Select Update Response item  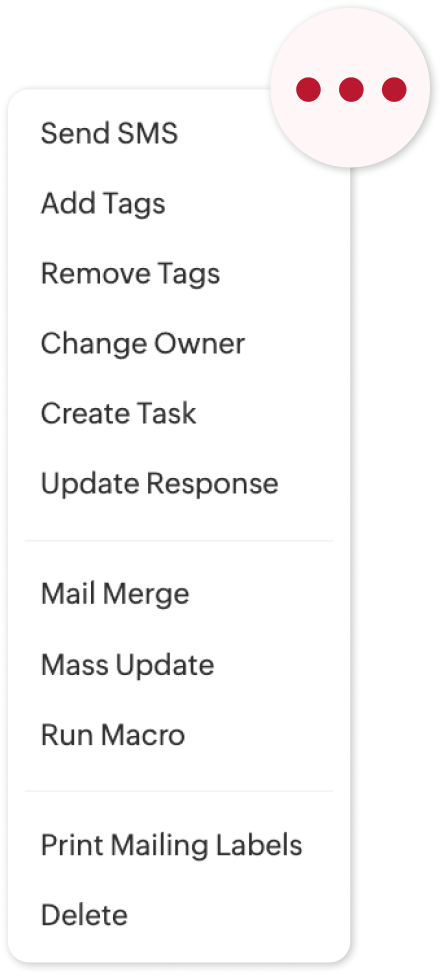click(x=160, y=484)
